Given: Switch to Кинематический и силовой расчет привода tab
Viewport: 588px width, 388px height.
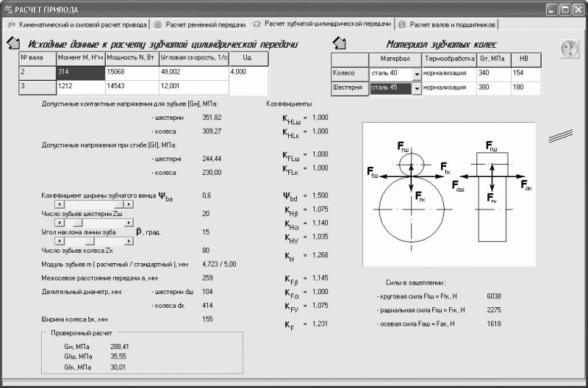Looking at the screenshot, I should (x=78, y=25).
